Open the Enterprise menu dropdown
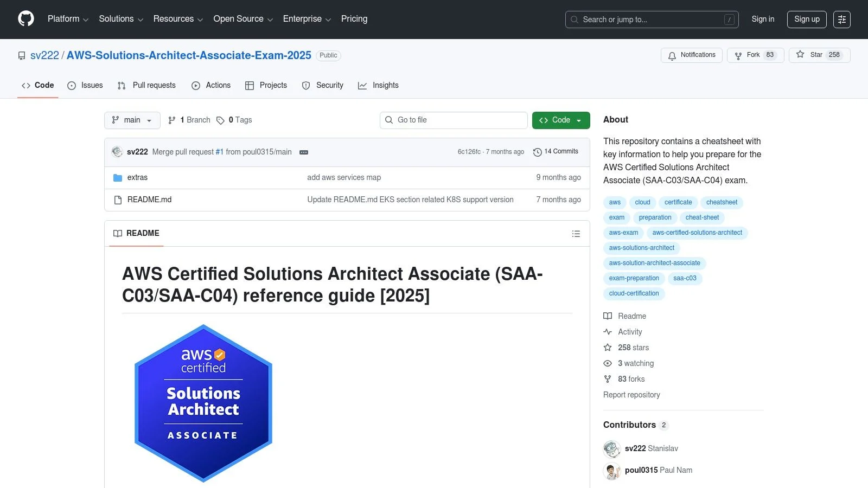This screenshot has width=868, height=488. coord(307,19)
